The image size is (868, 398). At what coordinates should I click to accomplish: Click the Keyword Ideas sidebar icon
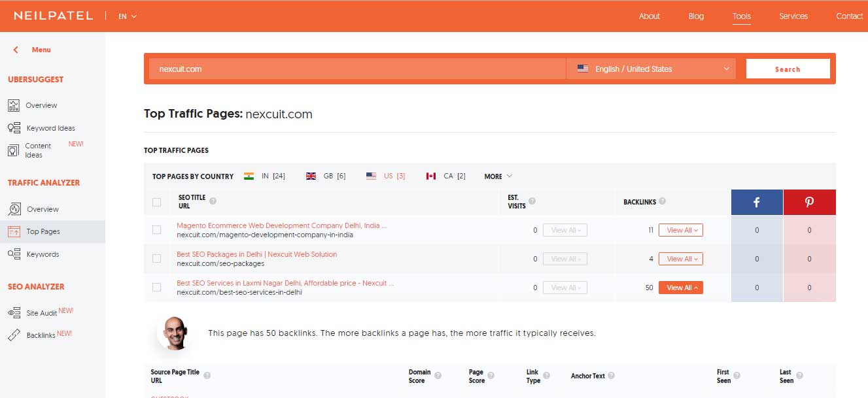tap(14, 128)
